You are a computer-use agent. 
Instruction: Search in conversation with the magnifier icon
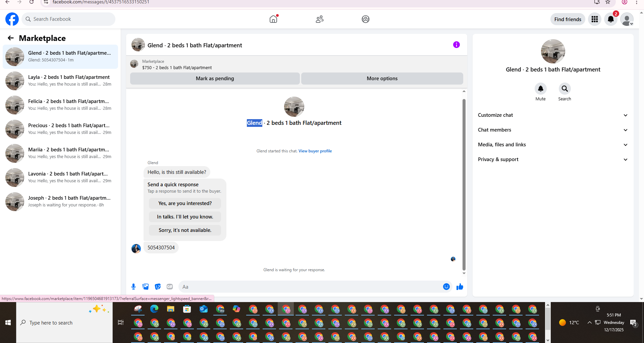click(x=565, y=89)
